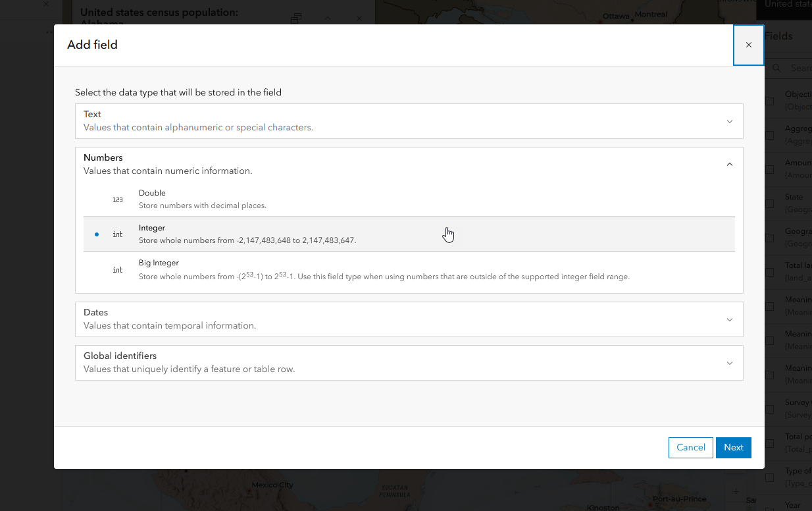This screenshot has width=812, height=511.
Task: Close the census population popup
Action: click(x=359, y=19)
